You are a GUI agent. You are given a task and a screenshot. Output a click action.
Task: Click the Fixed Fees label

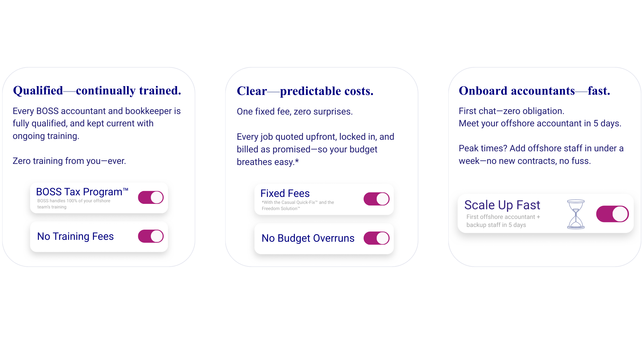[285, 193]
